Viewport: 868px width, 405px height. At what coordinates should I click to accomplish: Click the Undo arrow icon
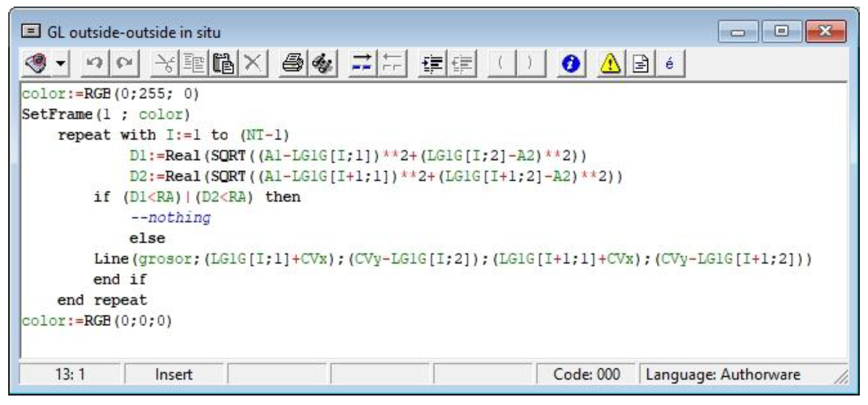tap(95, 63)
